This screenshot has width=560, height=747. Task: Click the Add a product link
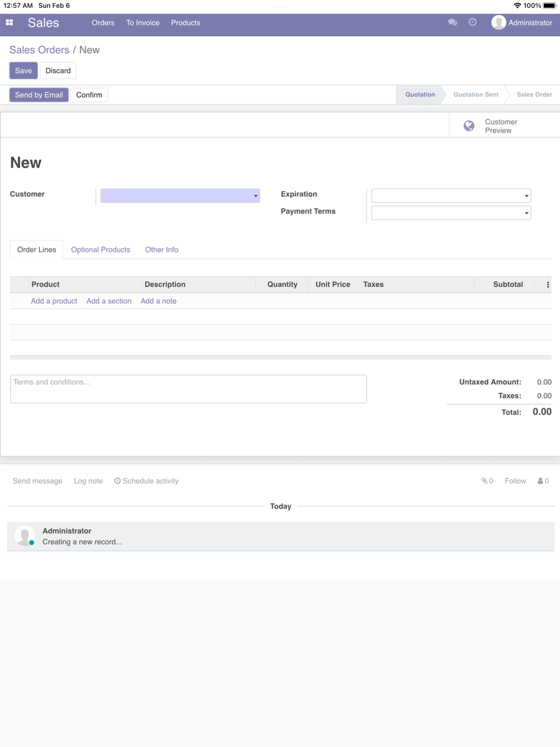click(x=54, y=301)
